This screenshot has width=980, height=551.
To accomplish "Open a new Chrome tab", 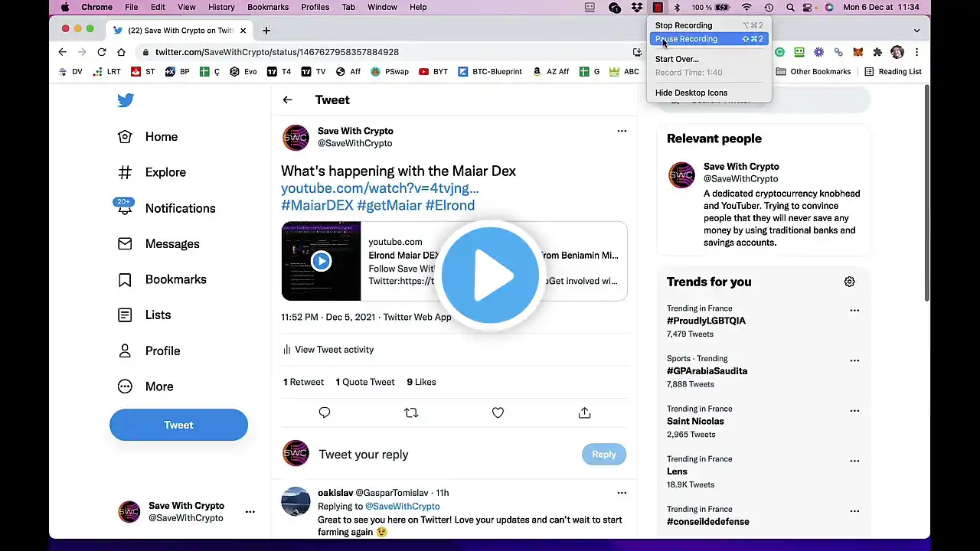I will click(x=266, y=31).
